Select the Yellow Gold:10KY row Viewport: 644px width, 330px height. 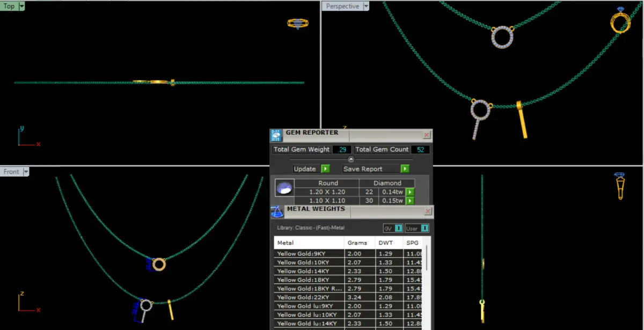pos(348,262)
